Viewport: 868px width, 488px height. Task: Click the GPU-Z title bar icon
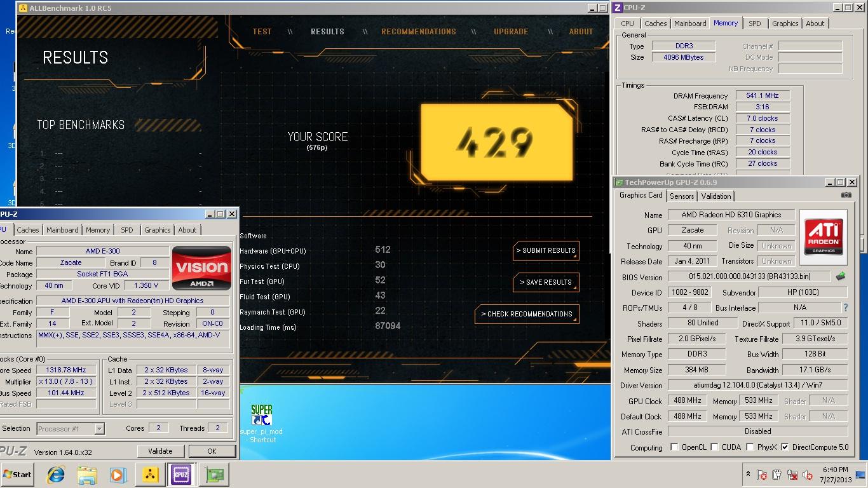click(x=619, y=182)
